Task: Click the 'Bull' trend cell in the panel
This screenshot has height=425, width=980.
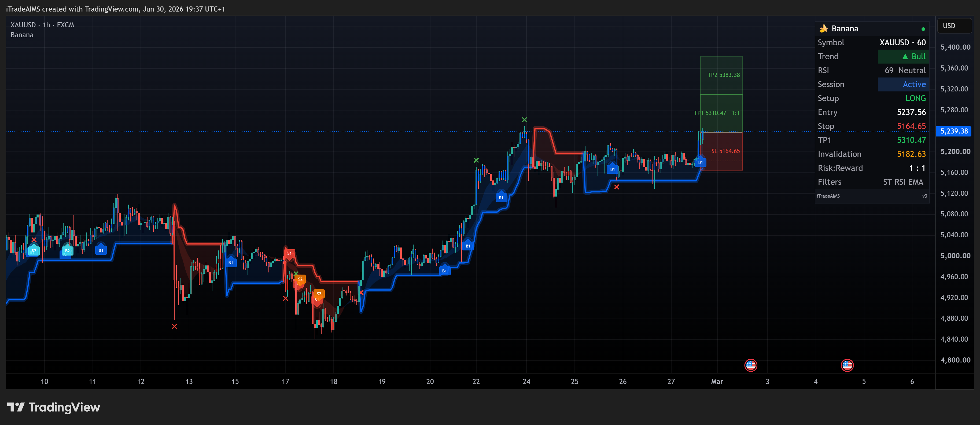Action: tap(903, 56)
